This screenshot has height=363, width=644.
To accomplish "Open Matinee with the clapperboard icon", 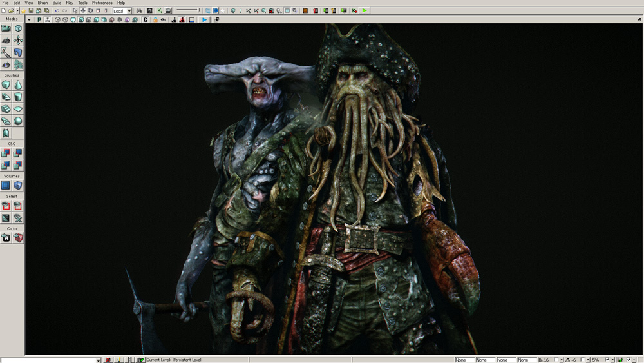I will click(168, 11).
